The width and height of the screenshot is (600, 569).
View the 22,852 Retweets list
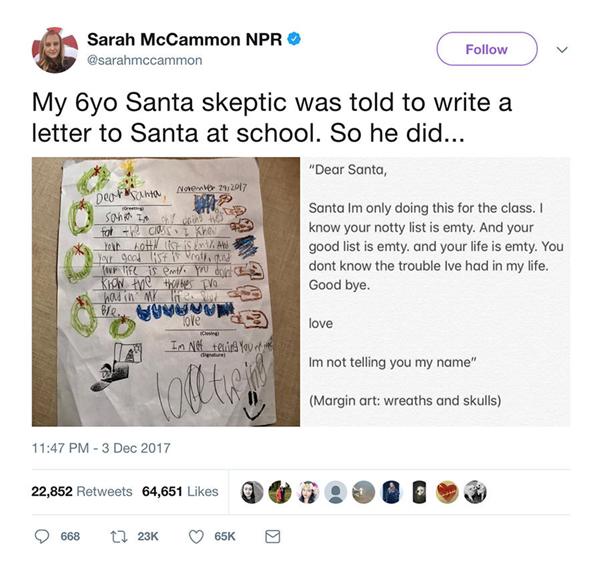tap(82, 492)
